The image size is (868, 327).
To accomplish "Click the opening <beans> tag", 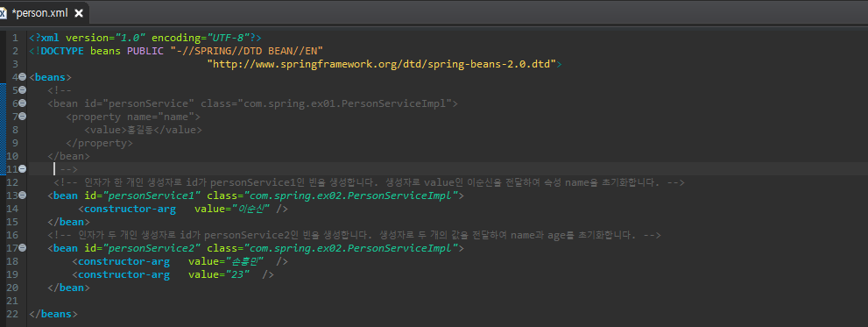I will coord(51,78).
